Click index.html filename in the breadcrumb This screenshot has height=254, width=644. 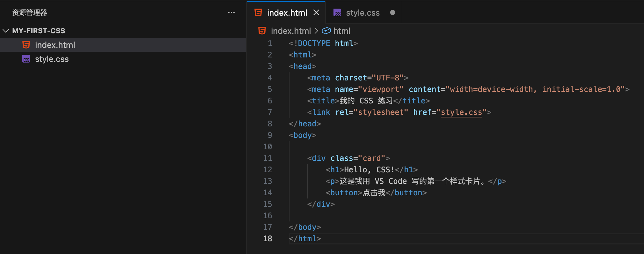point(290,31)
